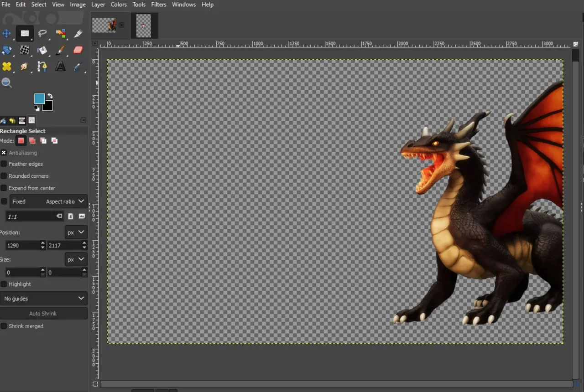The height and width of the screenshot is (392, 584).
Task: Open the Colors menu
Action: coord(119,5)
